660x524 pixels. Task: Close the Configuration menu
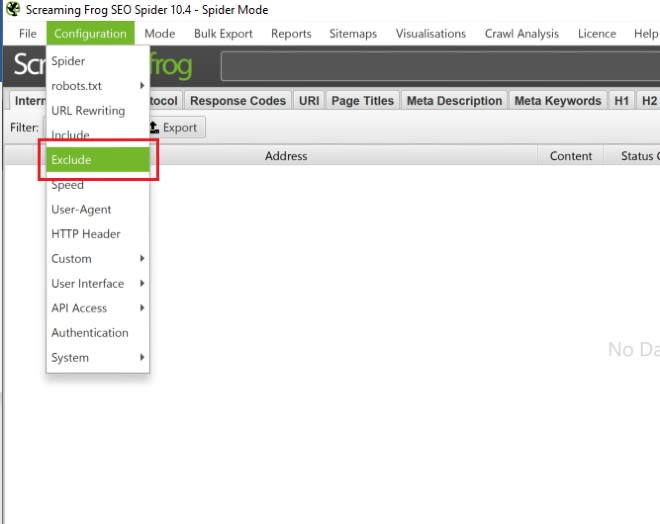[x=90, y=33]
